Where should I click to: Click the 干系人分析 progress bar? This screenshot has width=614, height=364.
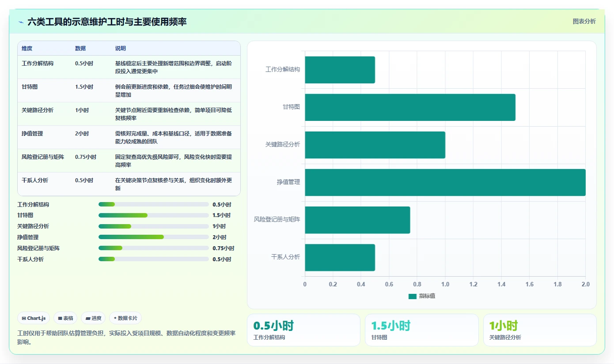(x=154, y=259)
